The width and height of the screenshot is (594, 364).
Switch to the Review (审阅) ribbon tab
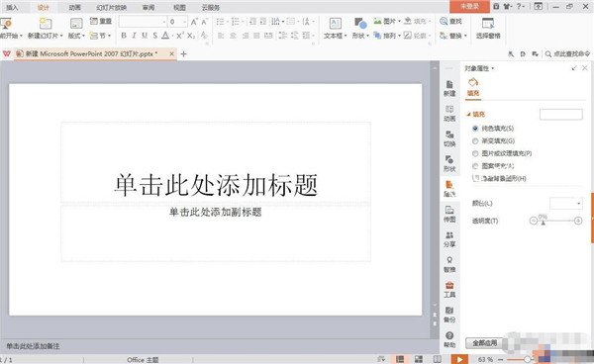click(148, 7)
